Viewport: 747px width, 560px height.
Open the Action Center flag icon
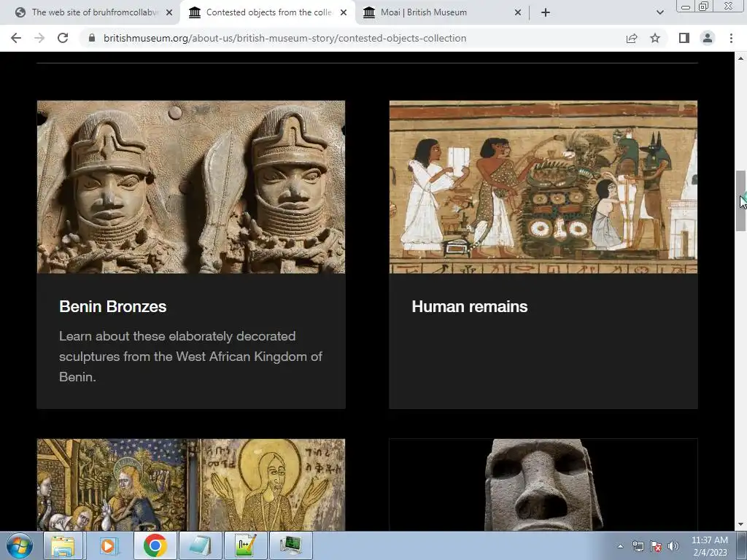tap(656, 546)
